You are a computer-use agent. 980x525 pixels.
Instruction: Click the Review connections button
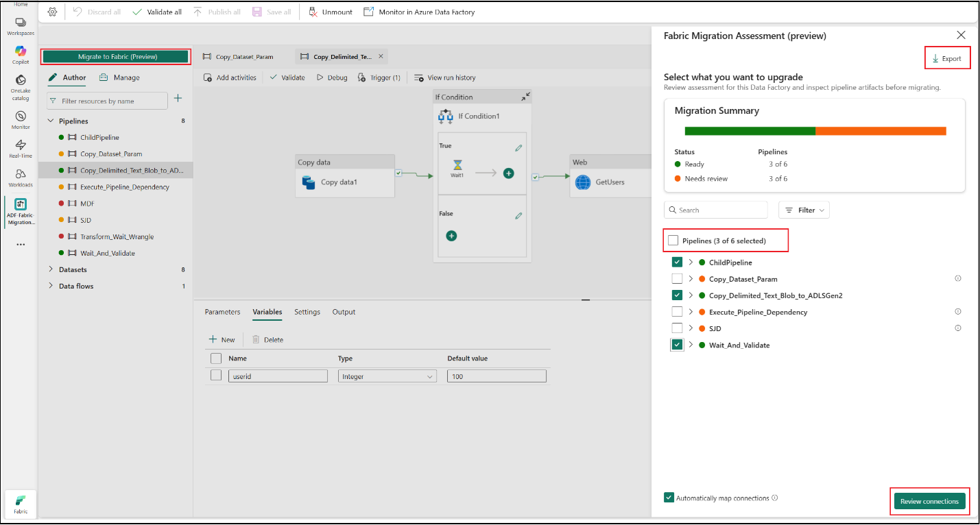tap(929, 501)
